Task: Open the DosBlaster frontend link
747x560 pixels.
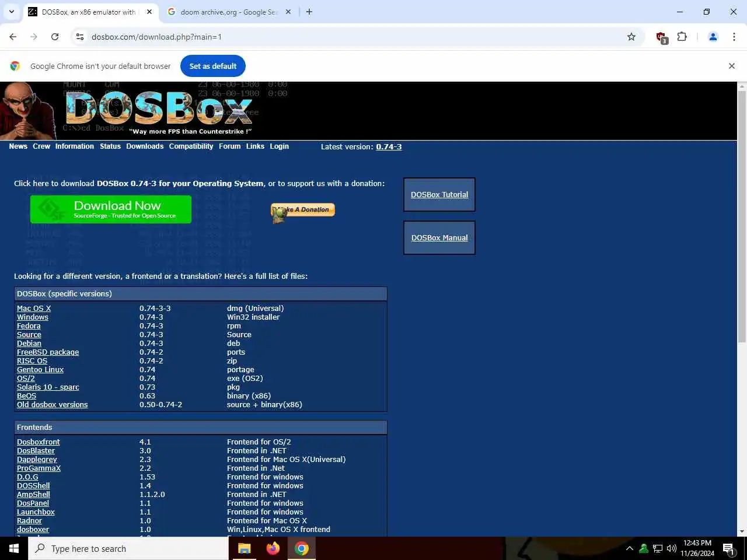Action: point(36,451)
